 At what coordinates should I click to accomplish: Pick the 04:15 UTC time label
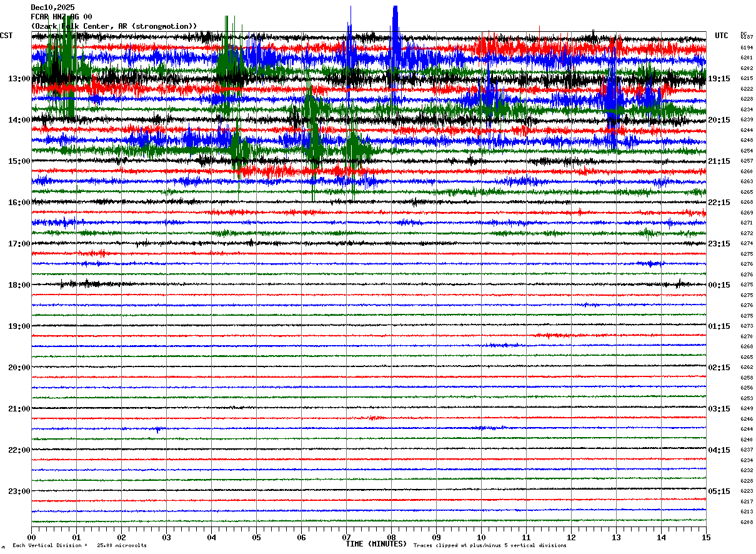coord(719,450)
